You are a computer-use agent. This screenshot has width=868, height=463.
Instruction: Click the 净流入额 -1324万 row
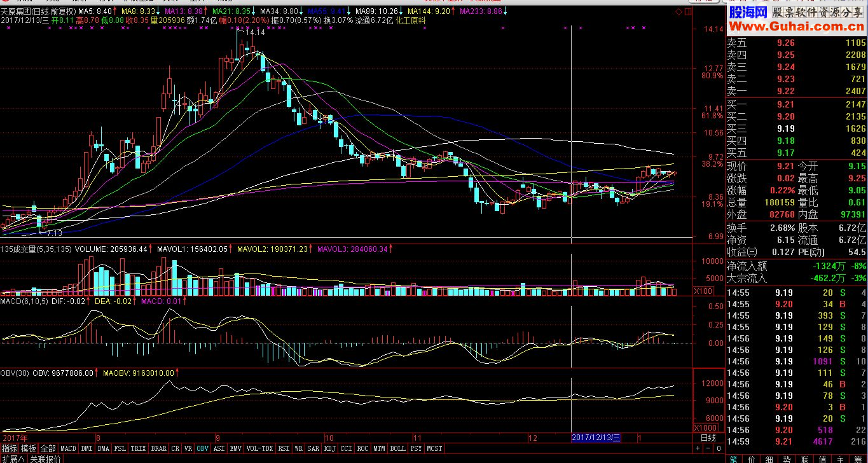pyautogui.click(x=796, y=266)
